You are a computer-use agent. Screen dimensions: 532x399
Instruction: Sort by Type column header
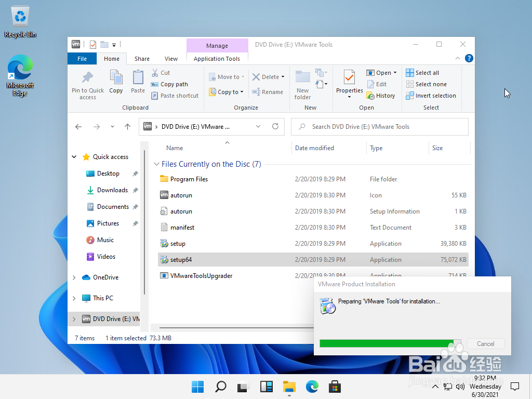[376, 148]
